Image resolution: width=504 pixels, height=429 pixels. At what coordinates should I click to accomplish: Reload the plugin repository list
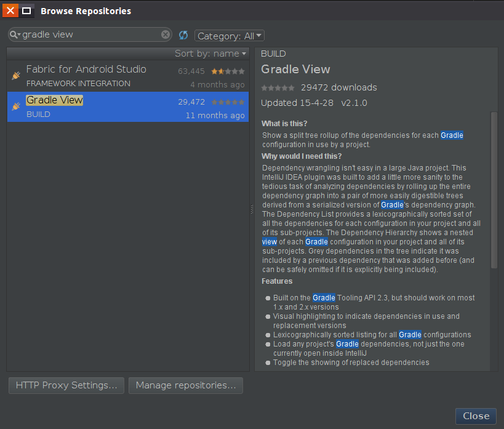[183, 35]
